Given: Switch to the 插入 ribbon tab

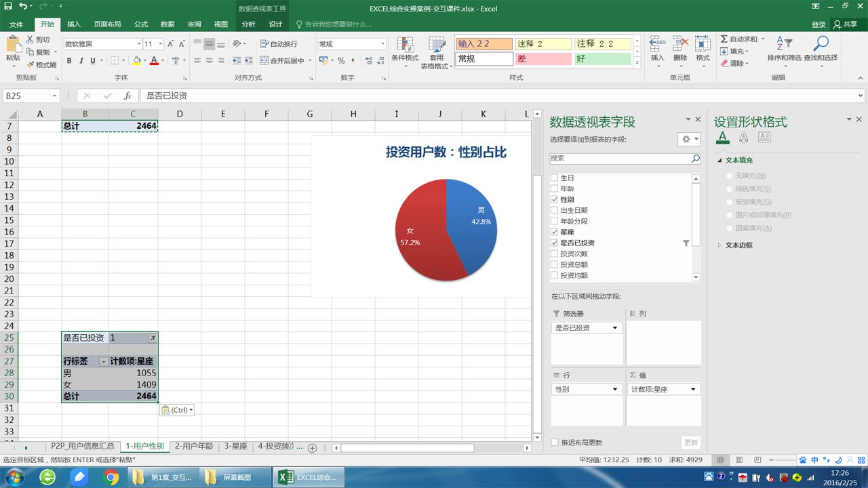Looking at the screenshot, I should 74,24.
